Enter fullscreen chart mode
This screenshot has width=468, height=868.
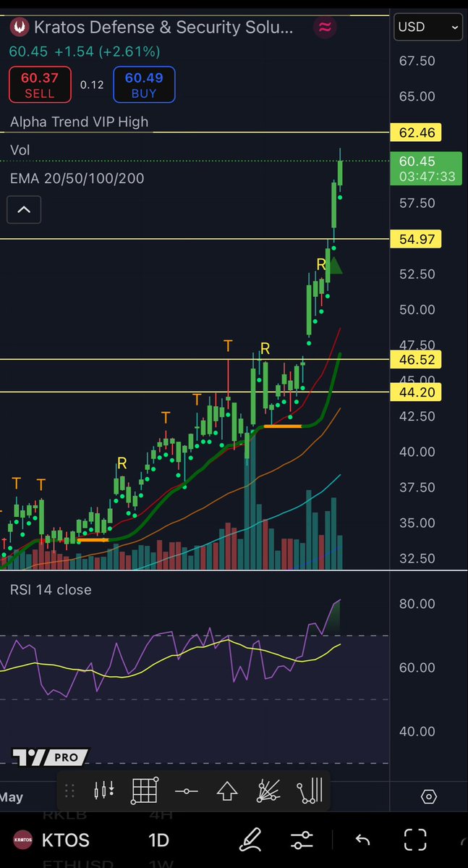pyautogui.click(x=415, y=840)
